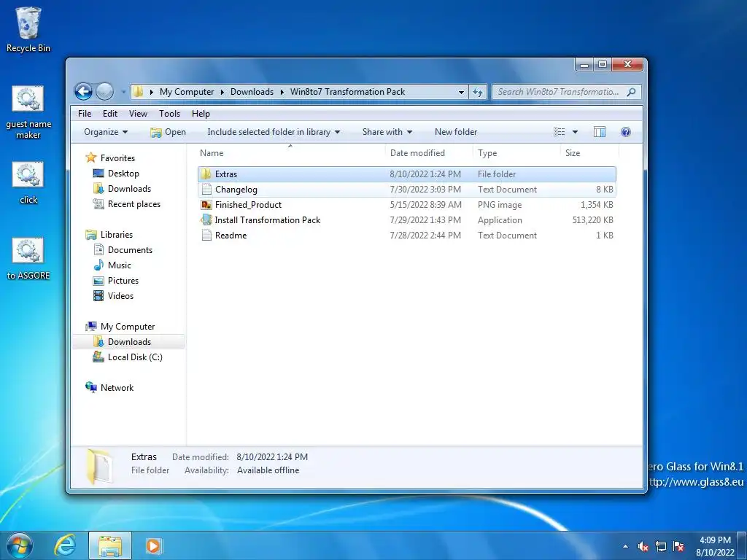Expand the arrow between My Computer and Downloads
747x560 pixels.
(222, 92)
